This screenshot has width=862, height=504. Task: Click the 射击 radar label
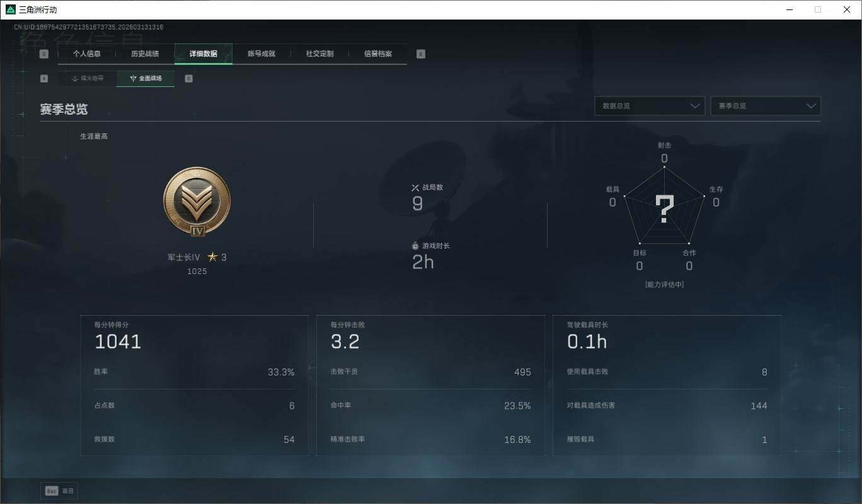pyautogui.click(x=665, y=146)
